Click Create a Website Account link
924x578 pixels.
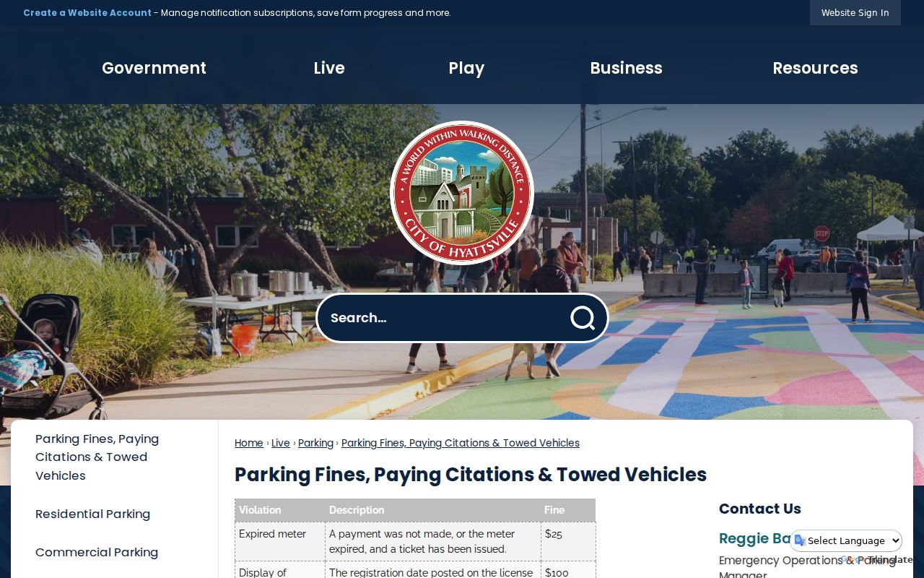(87, 12)
